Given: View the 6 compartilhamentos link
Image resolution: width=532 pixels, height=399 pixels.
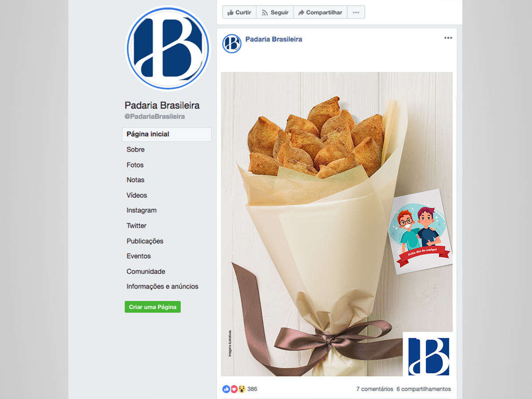Looking at the screenshot, I should pyautogui.click(x=424, y=389).
